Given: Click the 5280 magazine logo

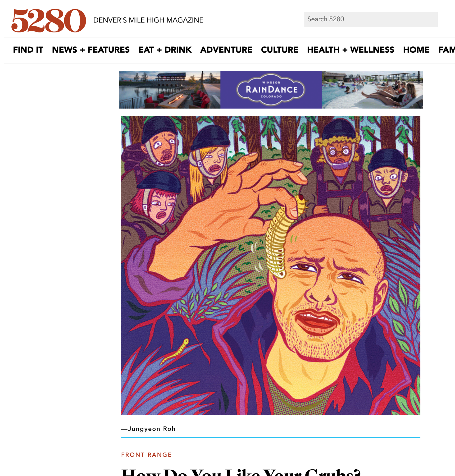Looking at the screenshot, I should [49, 20].
